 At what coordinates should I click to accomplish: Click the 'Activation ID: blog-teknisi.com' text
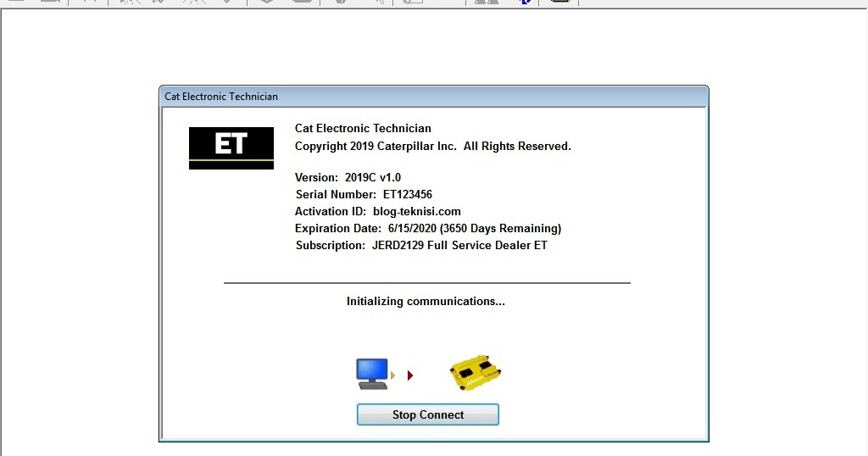(377, 211)
